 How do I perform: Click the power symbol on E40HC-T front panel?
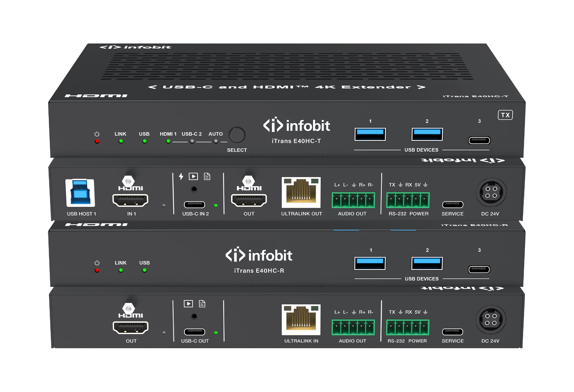pyautogui.click(x=97, y=134)
